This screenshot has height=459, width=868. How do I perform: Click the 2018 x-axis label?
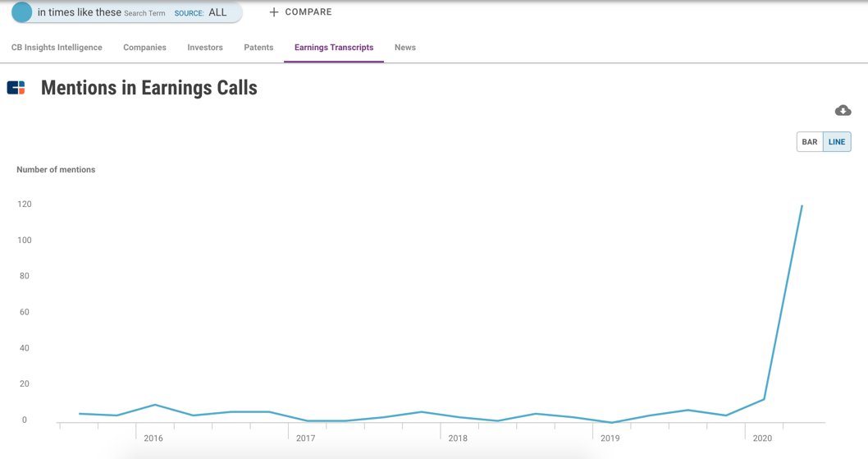click(458, 438)
